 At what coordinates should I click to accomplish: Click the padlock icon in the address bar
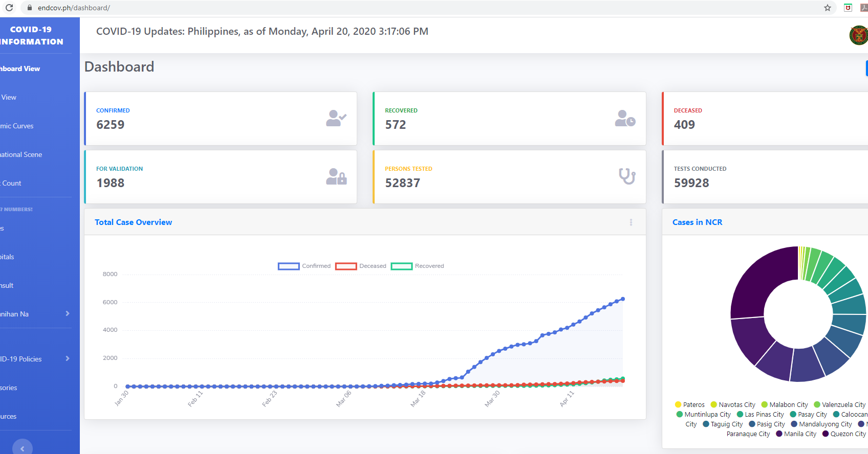tap(29, 8)
